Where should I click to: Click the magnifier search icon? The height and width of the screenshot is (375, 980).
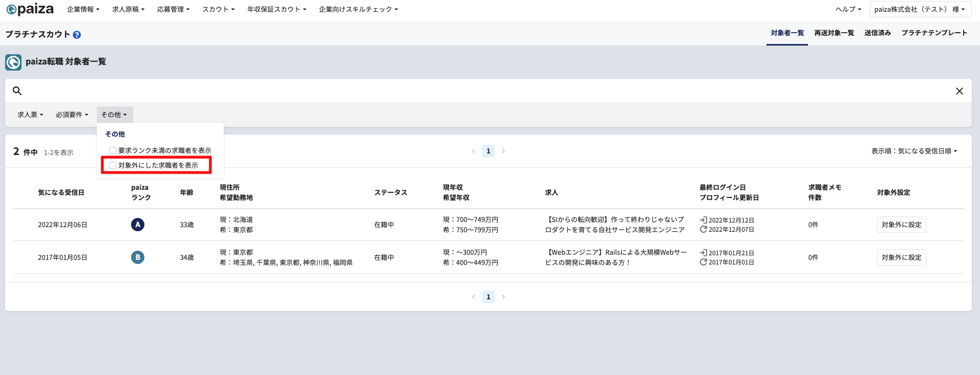[x=17, y=91]
